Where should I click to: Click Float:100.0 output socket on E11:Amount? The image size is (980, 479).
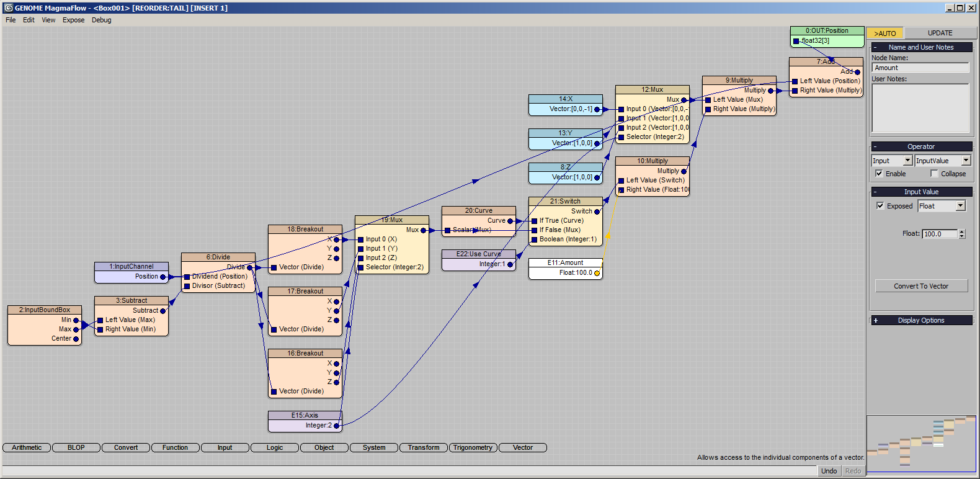(597, 273)
